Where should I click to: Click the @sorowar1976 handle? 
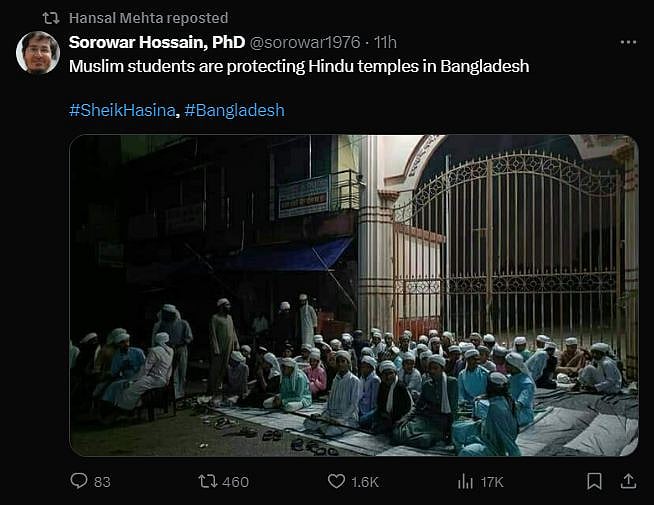tap(305, 42)
